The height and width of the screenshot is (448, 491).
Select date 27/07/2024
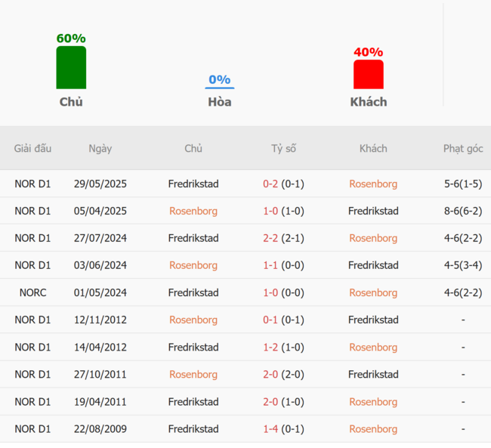[100, 238]
